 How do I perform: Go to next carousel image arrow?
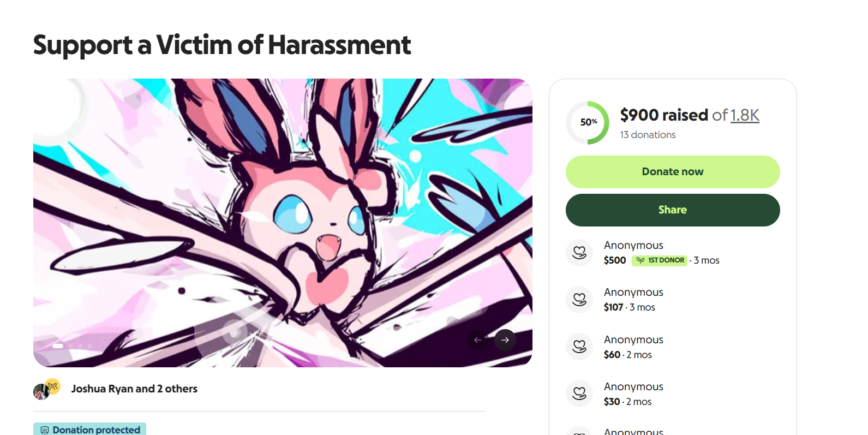click(505, 340)
